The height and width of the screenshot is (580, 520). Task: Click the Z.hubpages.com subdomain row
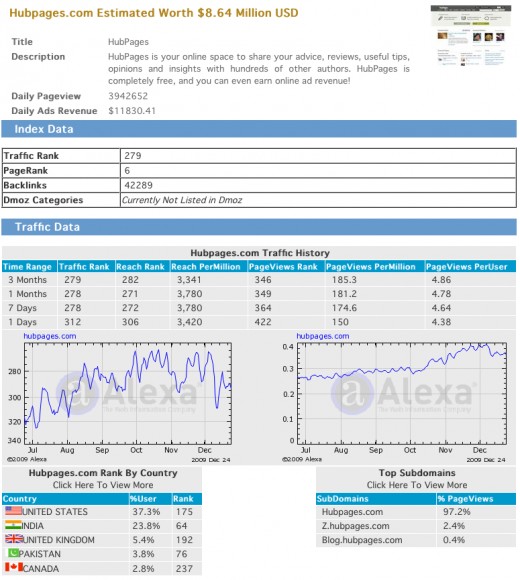coord(416,526)
